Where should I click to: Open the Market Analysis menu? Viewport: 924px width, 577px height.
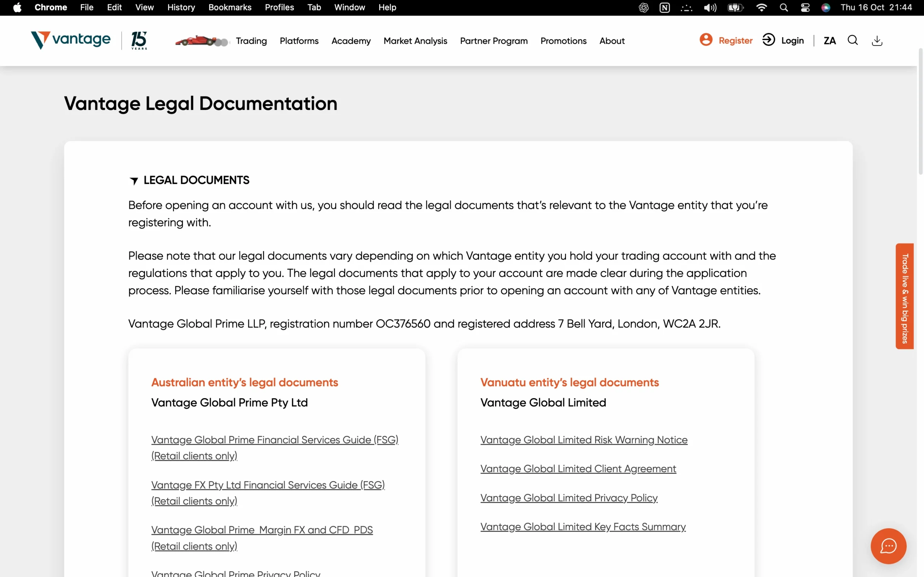415,41
